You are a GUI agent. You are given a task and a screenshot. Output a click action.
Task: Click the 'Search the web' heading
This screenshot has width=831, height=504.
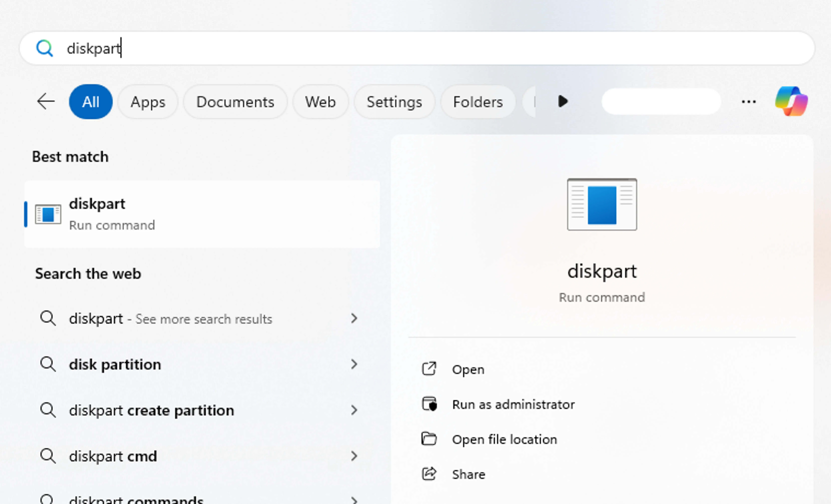point(88,273)
